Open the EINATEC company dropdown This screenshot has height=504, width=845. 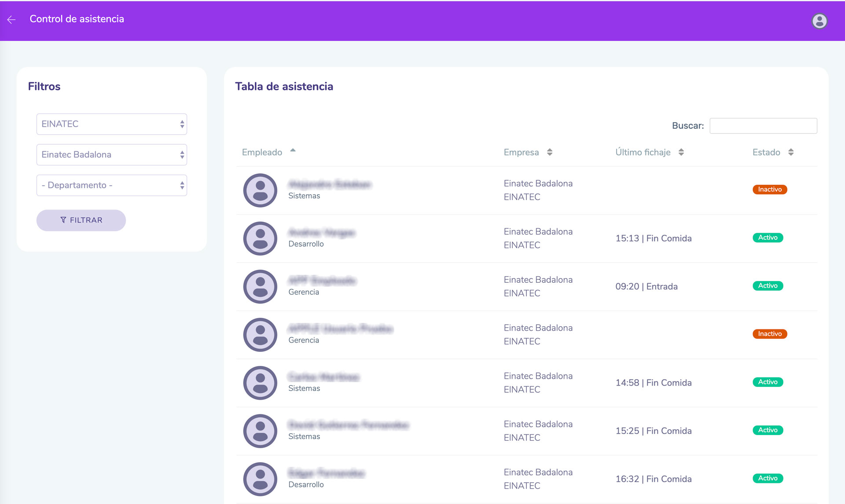[x=111, y=124]
